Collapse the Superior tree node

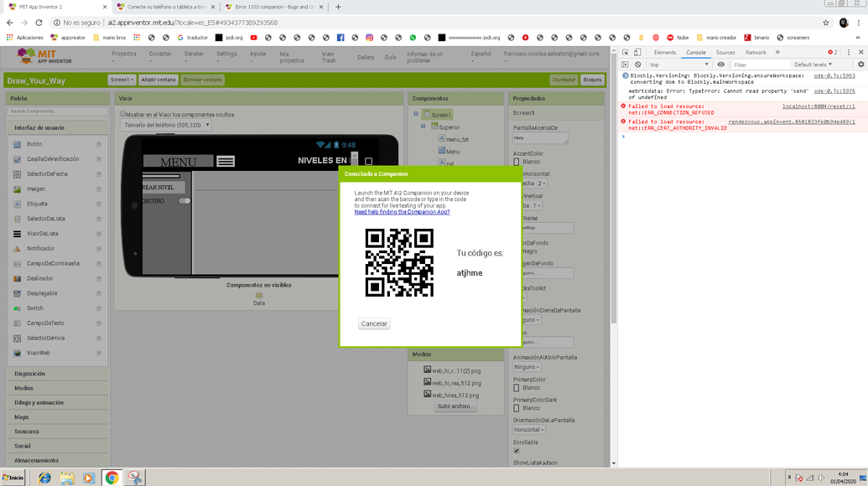[x=423, y=126]
